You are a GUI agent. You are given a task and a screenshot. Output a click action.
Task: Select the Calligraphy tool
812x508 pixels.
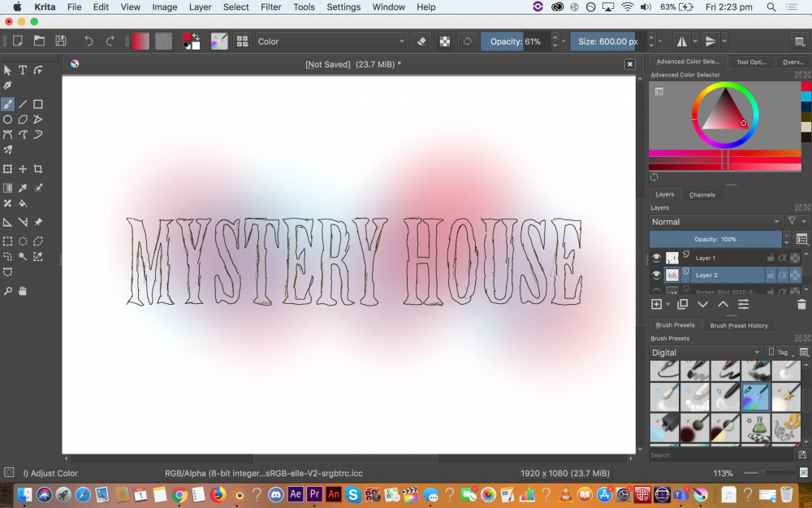tap(8, 85)
